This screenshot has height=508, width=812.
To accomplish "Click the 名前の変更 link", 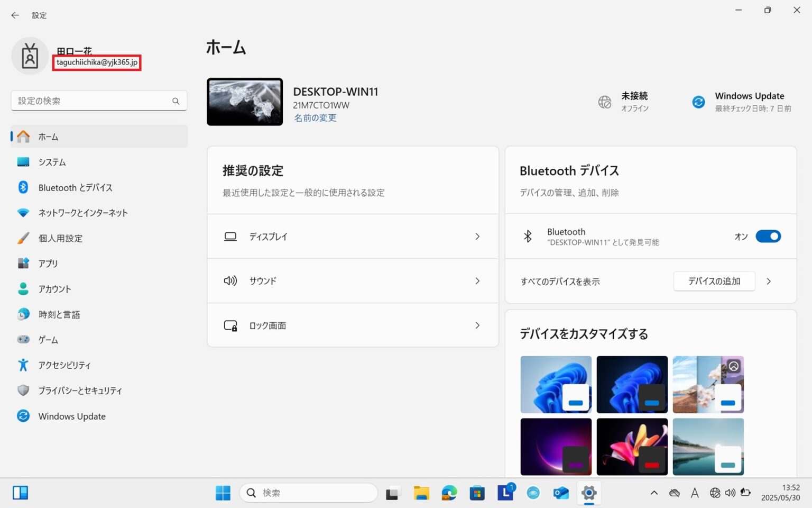I will [x=315, y=117].
